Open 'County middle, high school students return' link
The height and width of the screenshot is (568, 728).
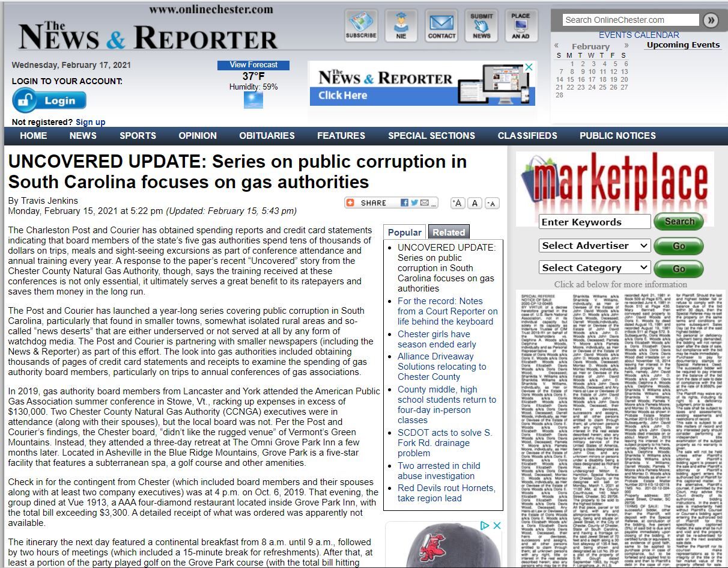click(447, 405)
